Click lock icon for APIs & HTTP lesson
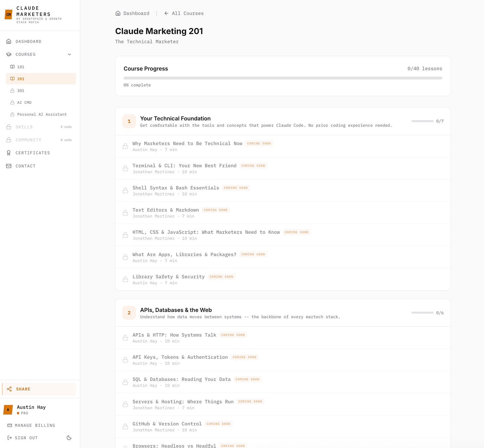This screenshot has width=484, height=448. coord(125,338)
